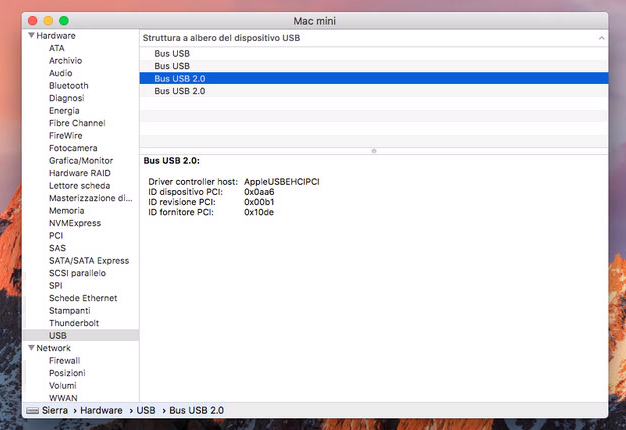The width and height of the screenshot is (626, 430).
Task: Select SAS in the sidebar
Action: tap(57, 248)
